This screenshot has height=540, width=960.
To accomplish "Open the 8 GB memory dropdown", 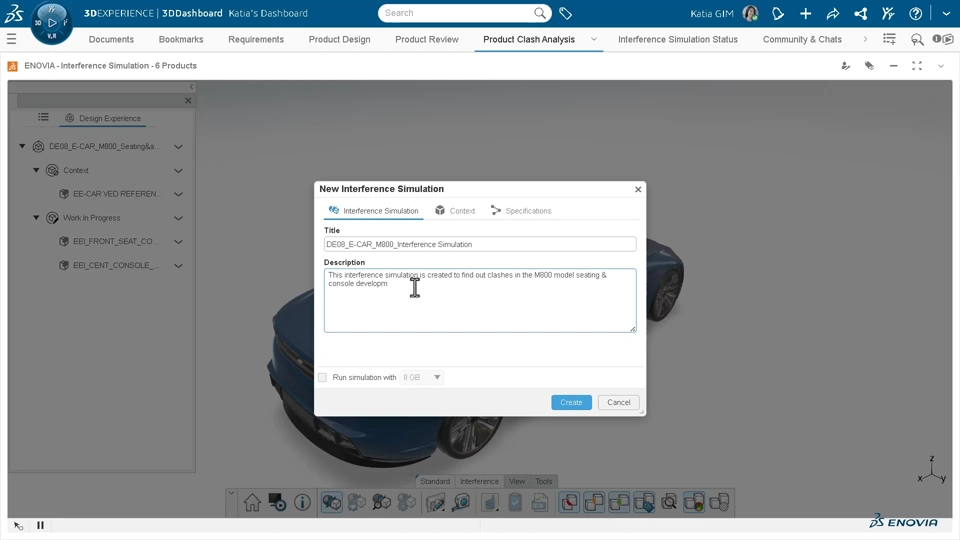I will (421, 377).
